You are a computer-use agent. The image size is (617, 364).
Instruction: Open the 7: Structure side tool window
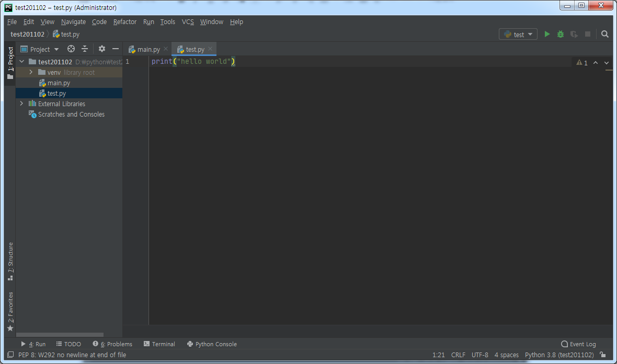10,261
